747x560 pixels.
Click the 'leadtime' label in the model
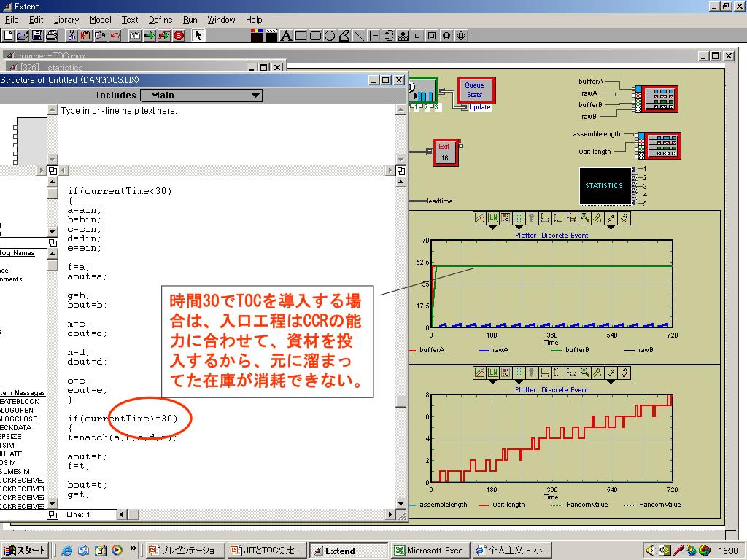[440, 201]
